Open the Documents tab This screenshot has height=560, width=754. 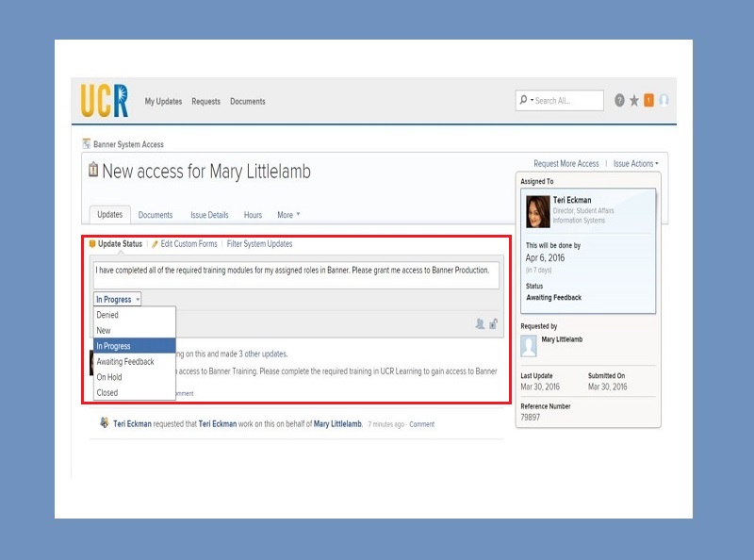pos(156,215)
